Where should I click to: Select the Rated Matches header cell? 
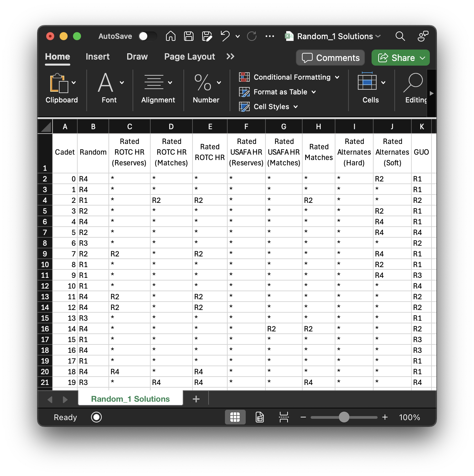pos(319,153)
